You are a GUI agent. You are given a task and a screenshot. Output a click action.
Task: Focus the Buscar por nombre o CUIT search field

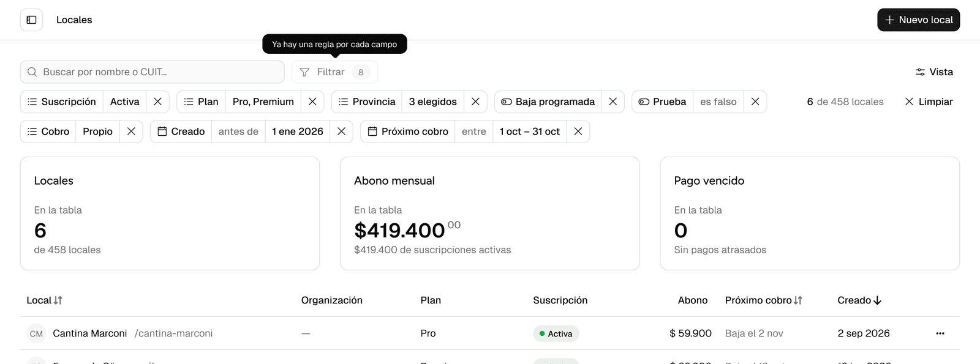[153, 72]
